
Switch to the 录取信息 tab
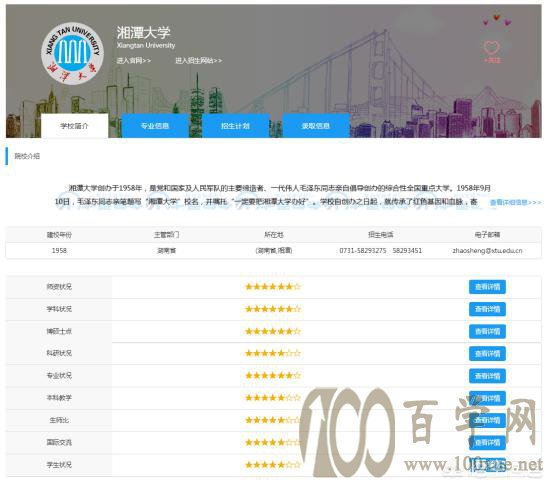(x=316, y=126)
